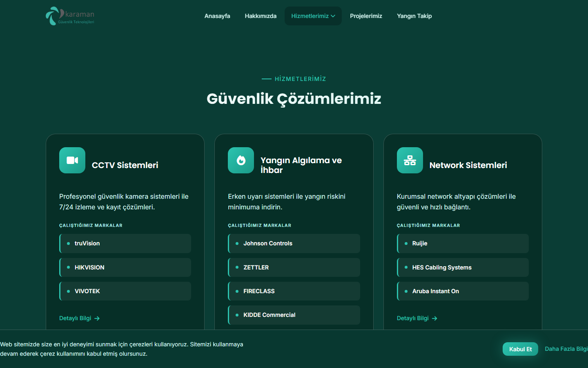Go to the Anasayfa page
Screen dimensions: 588x368
click(217, 16)
